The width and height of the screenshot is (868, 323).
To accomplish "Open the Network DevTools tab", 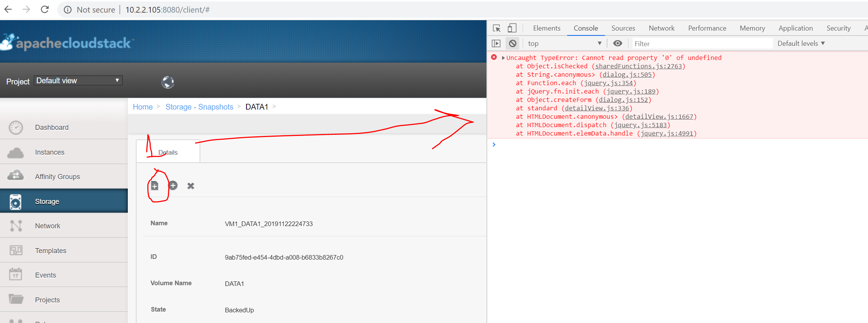I will [662, 28].
